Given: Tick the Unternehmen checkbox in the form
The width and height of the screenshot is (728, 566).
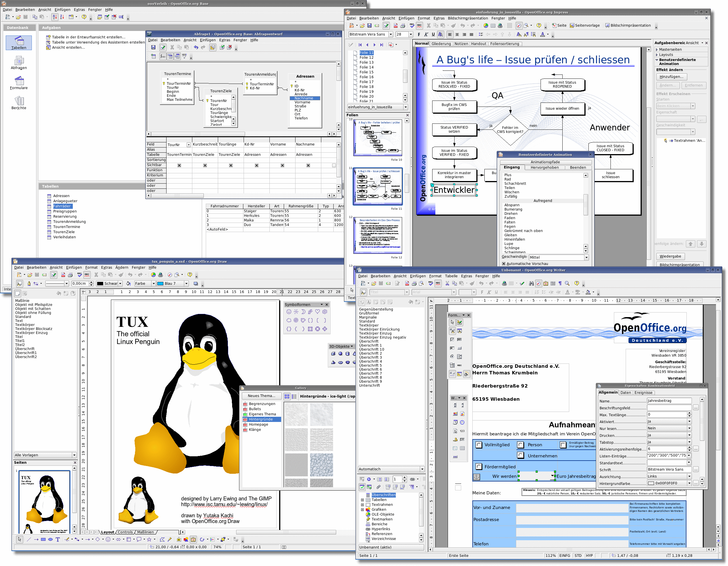Looking at the screenshot, I should [521, 455].
